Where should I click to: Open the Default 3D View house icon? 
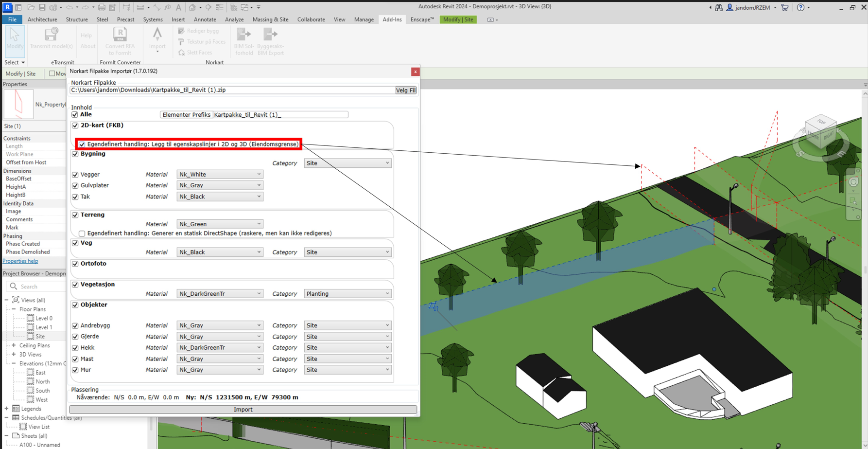pyautogui.click(x=192, y=7)
